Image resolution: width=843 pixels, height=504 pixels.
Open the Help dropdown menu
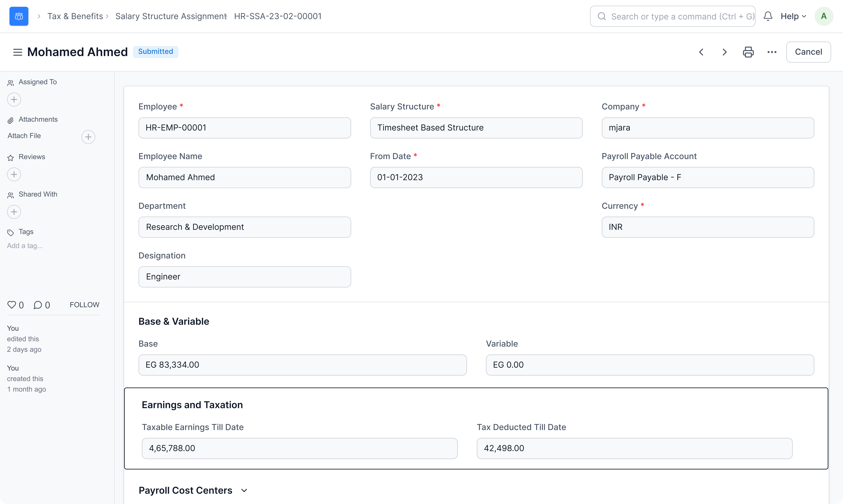[x=793, y=16]
